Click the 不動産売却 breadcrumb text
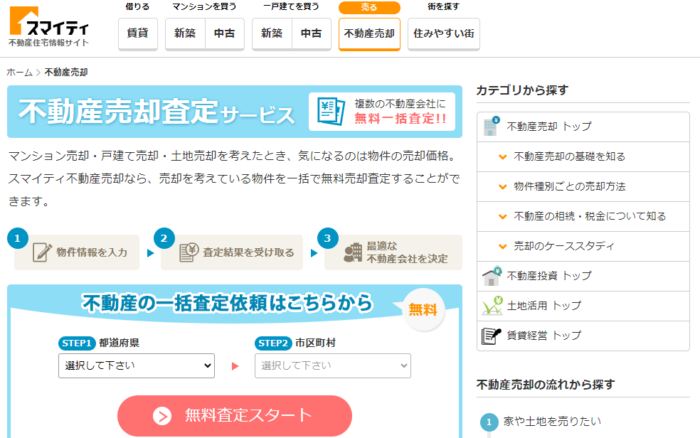 (66, 72)
